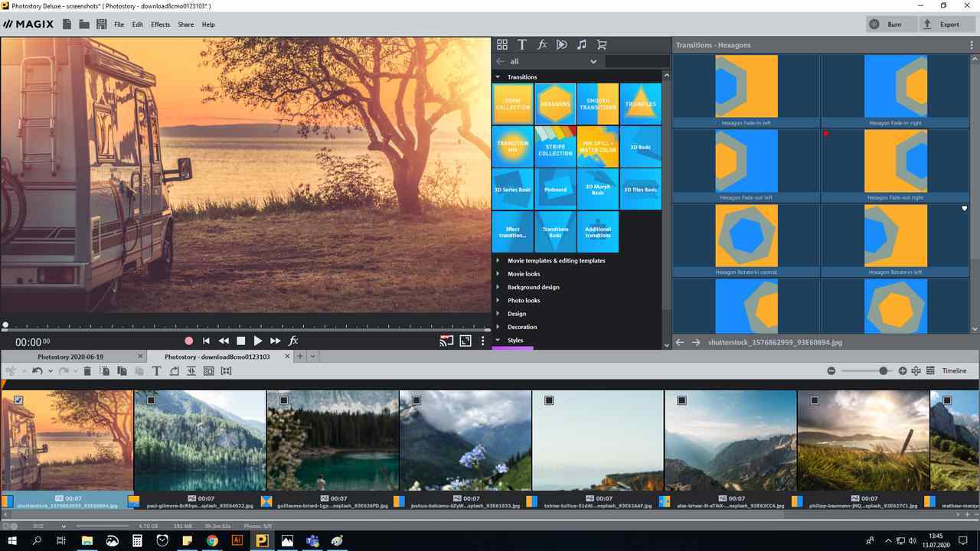Zoom in the storyboard with plus icon
This screenshot has height=551, width=980.
pos(903,371)
